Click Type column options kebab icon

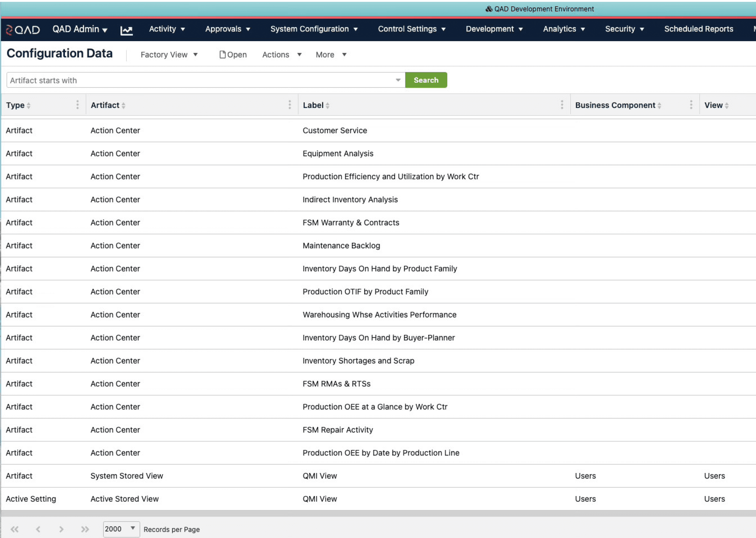(77, 105)
